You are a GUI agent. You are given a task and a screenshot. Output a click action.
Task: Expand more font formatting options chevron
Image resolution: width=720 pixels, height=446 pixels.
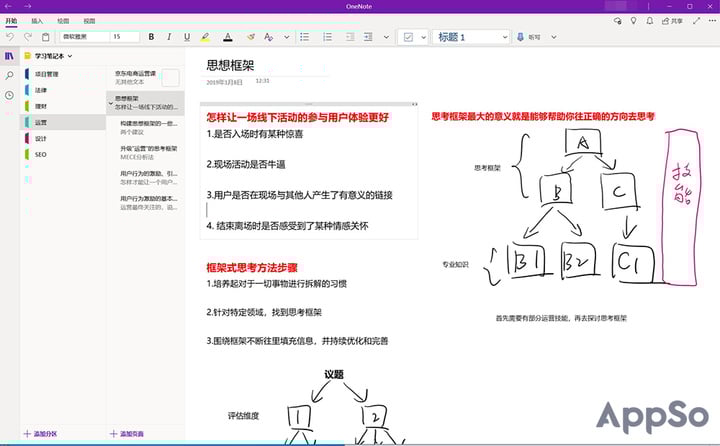pyautogui.click(x=287, y=37)
